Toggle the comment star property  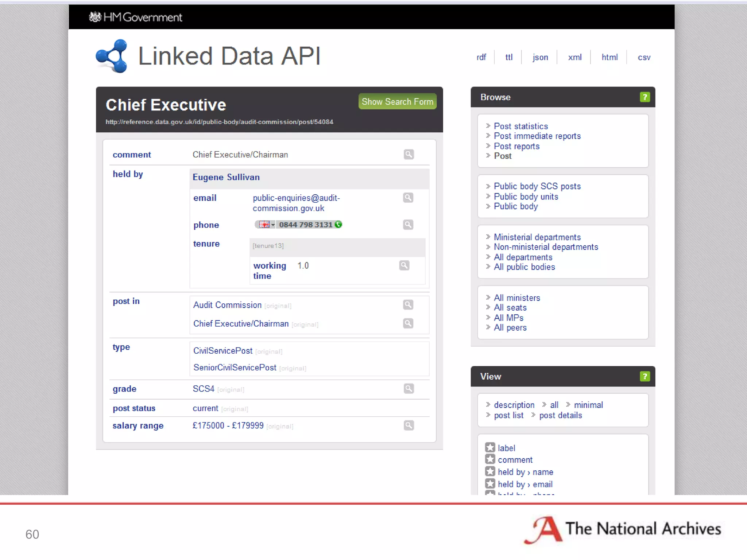[490, 459]
